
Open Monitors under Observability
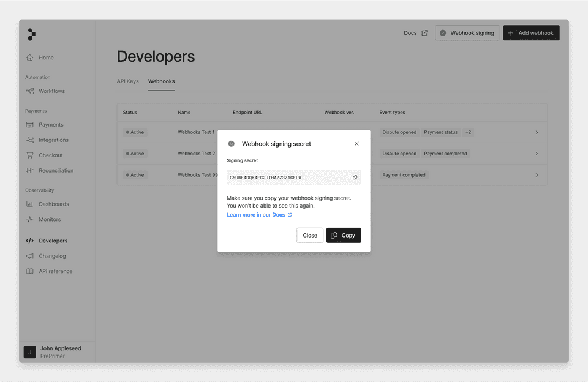point(50,219)
